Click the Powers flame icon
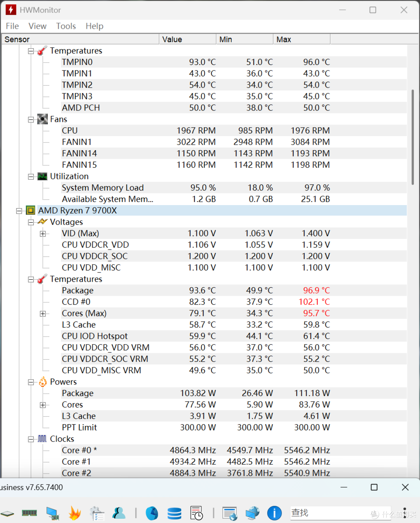The width and height of the screenshot is (420, 523). (x=42, y=382)
